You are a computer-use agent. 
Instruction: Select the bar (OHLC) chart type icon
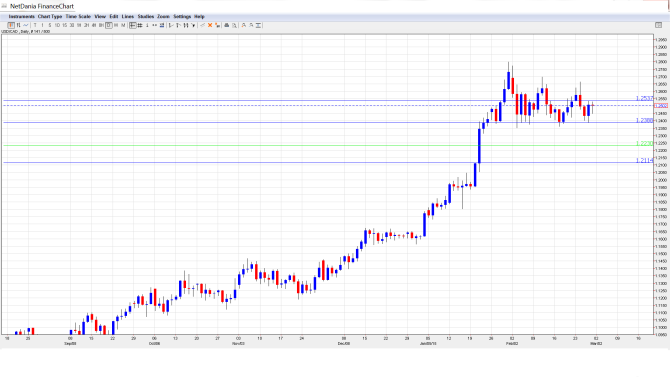click(18, 26)
